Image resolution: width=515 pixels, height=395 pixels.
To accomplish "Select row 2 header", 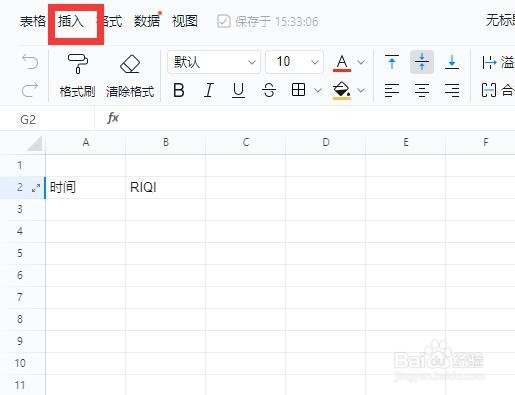I will (20, 187).
